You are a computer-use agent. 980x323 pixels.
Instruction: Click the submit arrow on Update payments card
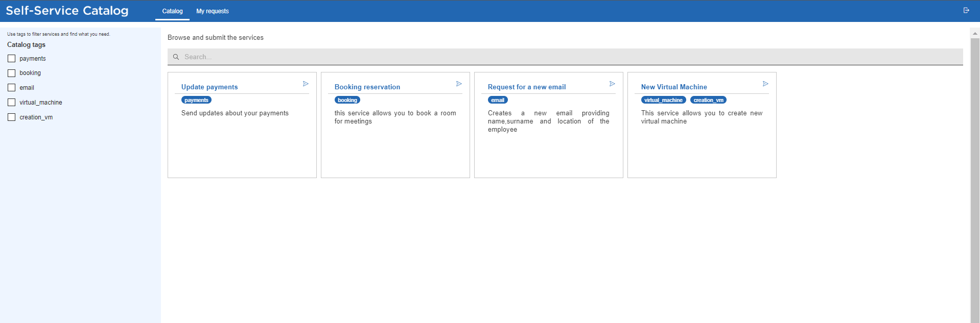pos(306,84)
